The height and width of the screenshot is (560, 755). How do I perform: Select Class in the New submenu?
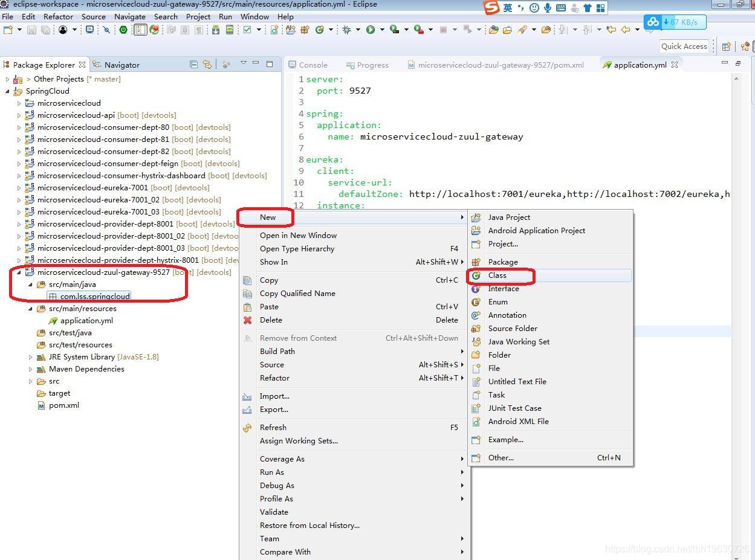pos(550,275)
